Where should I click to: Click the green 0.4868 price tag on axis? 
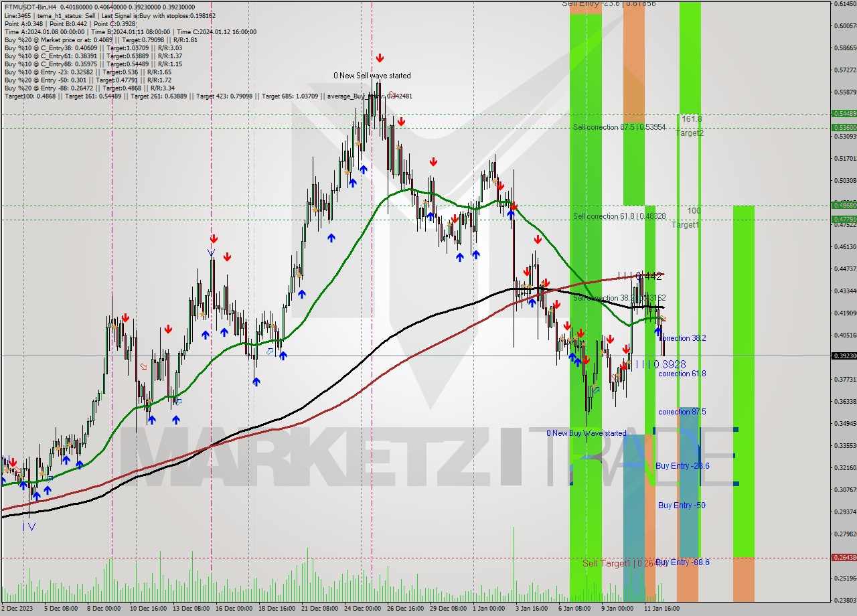pyautogui.click(x=844, y=205)
